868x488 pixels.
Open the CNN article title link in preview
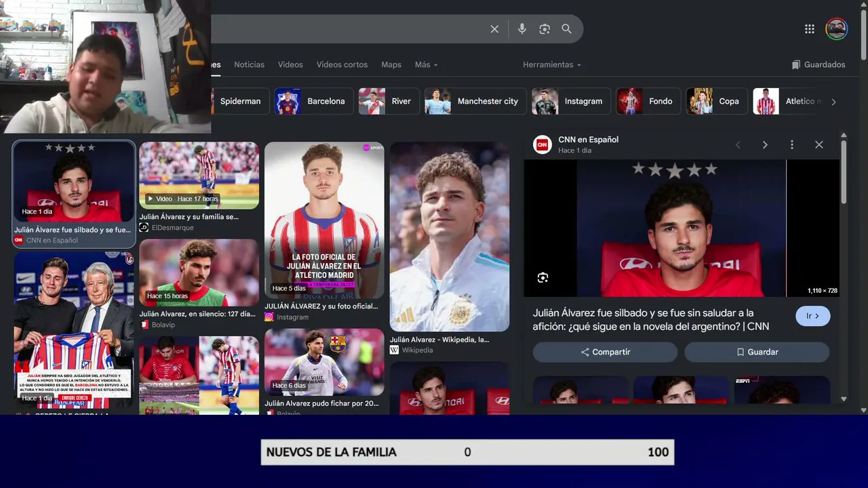(x=651, y=320)
